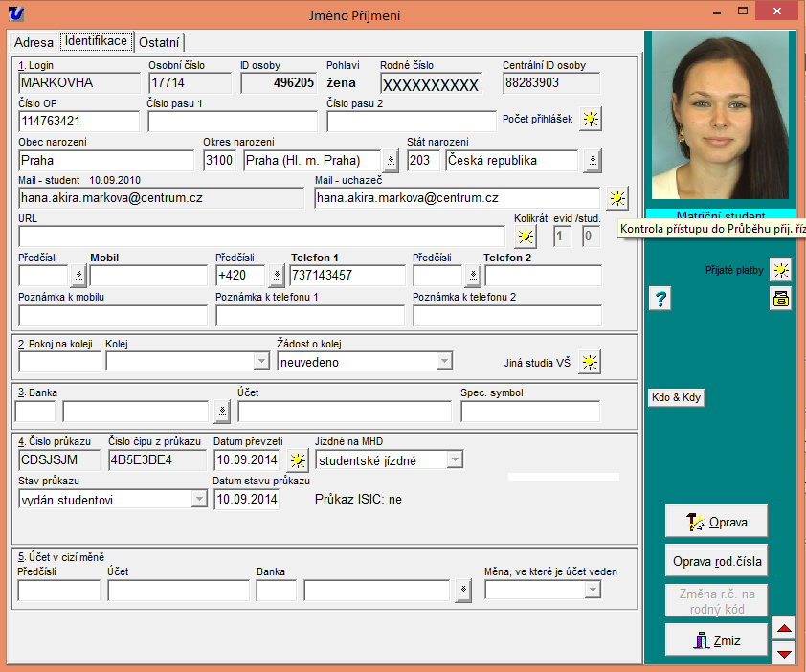
Task: Click the red up arrow
Action: point(784,629)
